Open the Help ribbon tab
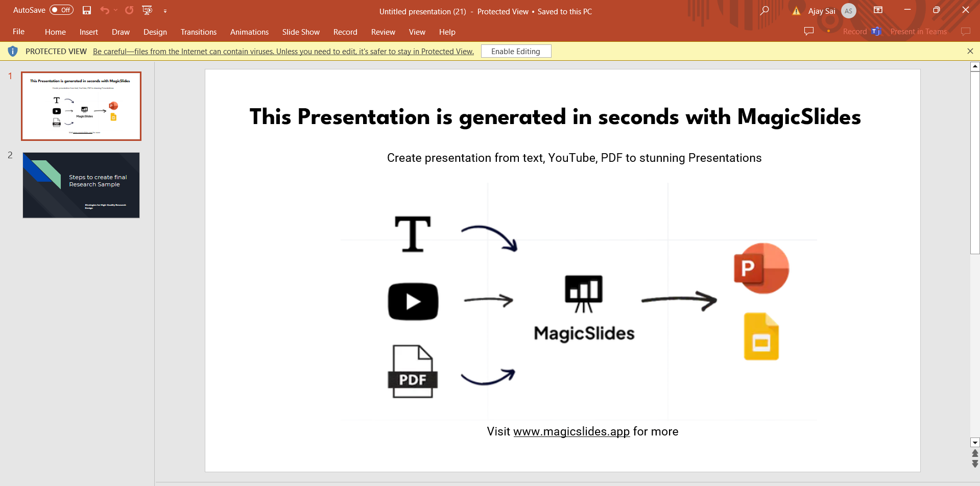 [x=447, y=32]
